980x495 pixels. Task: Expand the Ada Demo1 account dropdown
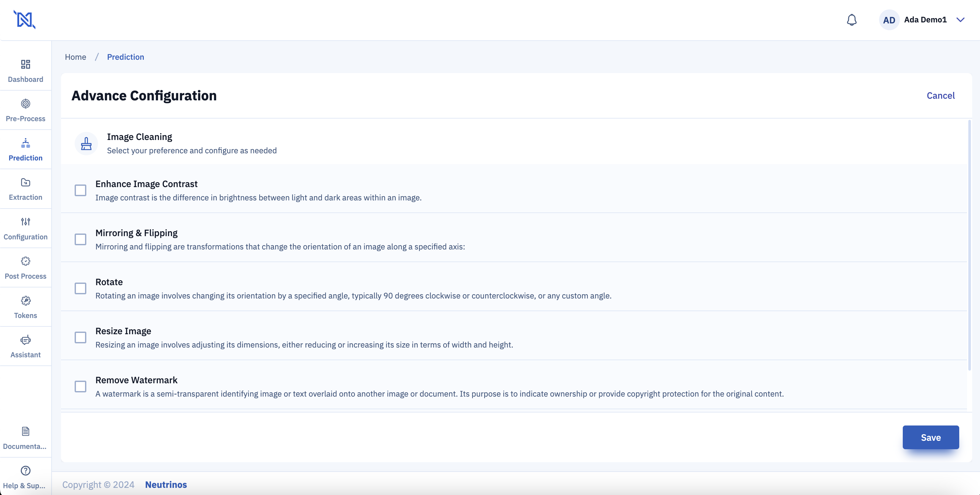point(960,20)
